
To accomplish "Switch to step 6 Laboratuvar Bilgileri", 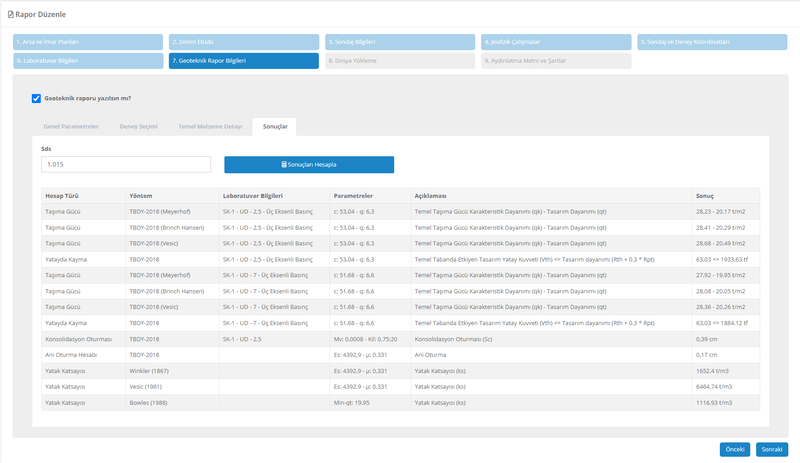I will [x=88, y=61].
